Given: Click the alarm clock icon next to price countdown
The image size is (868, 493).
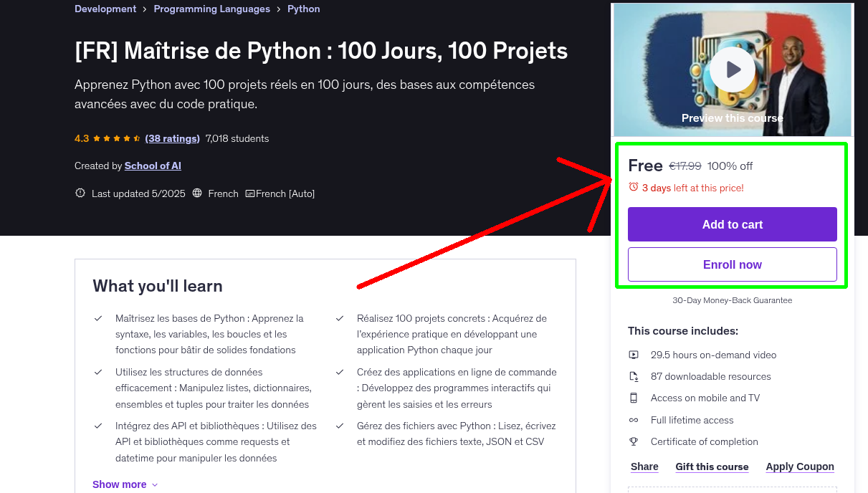Looking at the screenshot, I should pos(634,186).
